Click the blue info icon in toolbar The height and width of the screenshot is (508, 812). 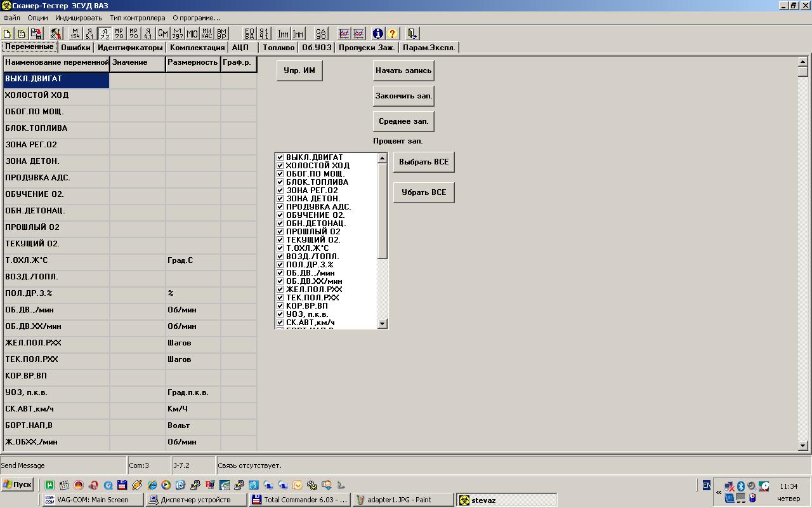pyautogui.click(x=378, y=34)
